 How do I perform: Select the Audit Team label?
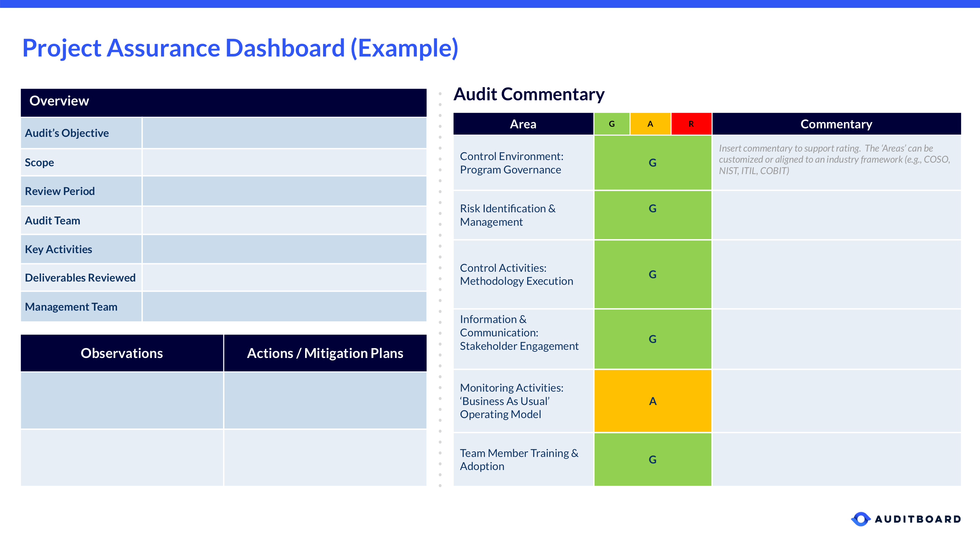coord(53,220)
